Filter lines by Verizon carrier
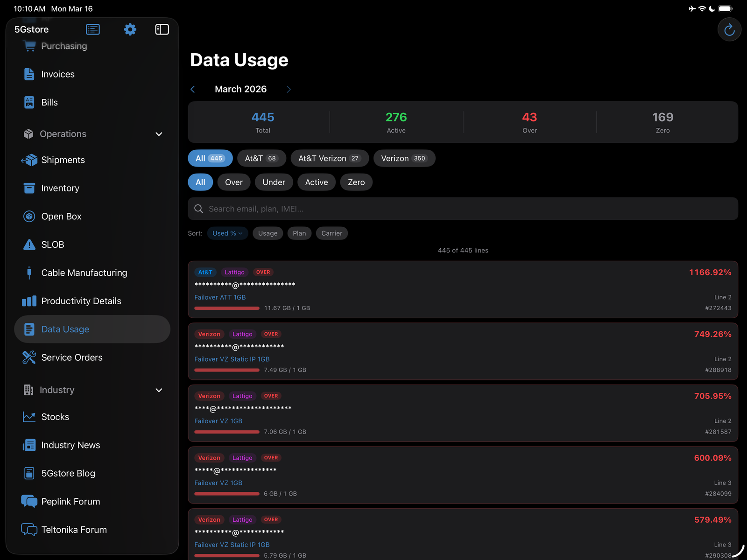Image resolution: width=747 pixels, height=560 pixels. [404, 158]
